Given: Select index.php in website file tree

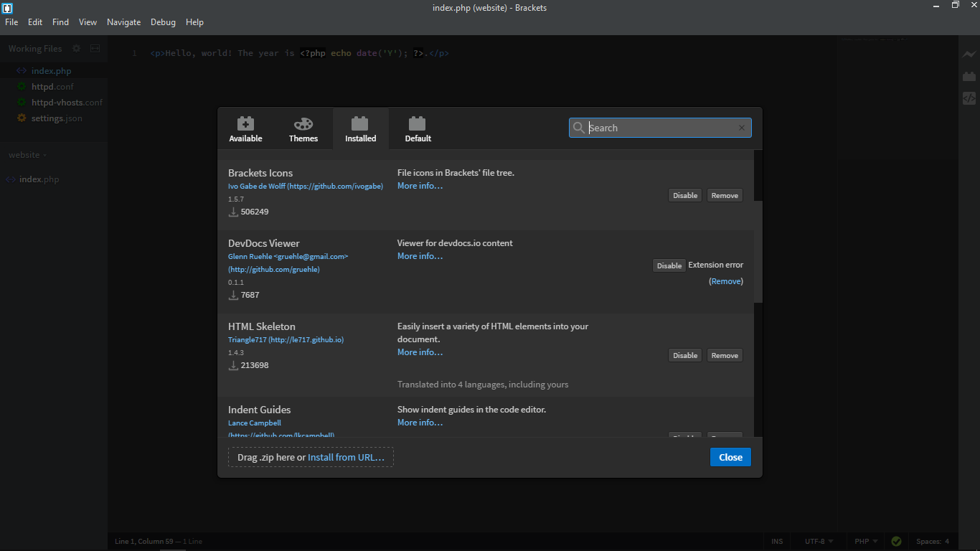Looking at the screenshot, I should tap(39, 179).
